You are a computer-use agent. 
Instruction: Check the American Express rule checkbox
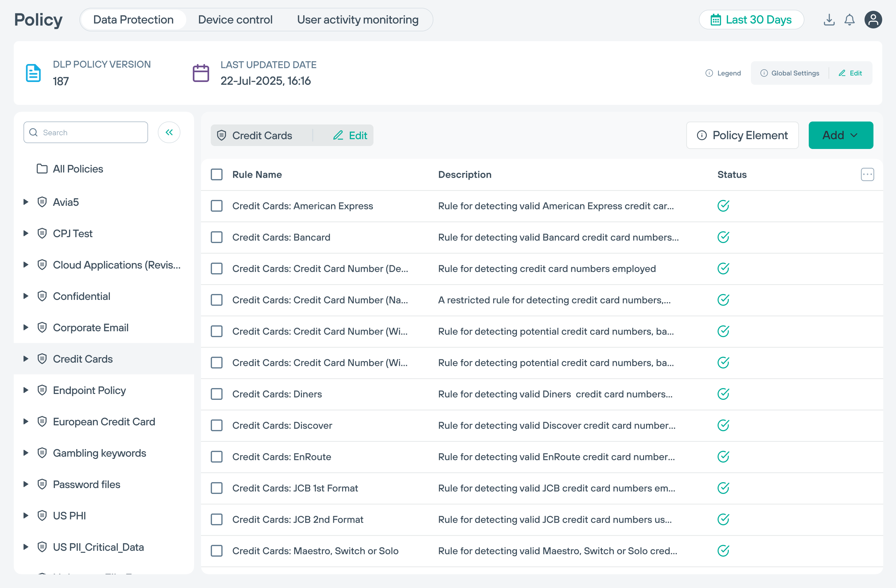click(x=216, y=206)
